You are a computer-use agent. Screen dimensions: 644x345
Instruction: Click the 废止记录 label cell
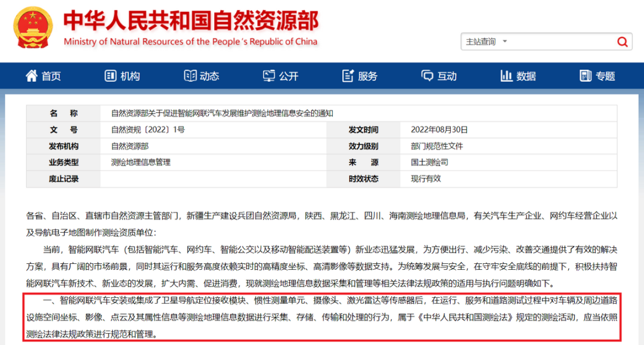(x=64, y=179)
